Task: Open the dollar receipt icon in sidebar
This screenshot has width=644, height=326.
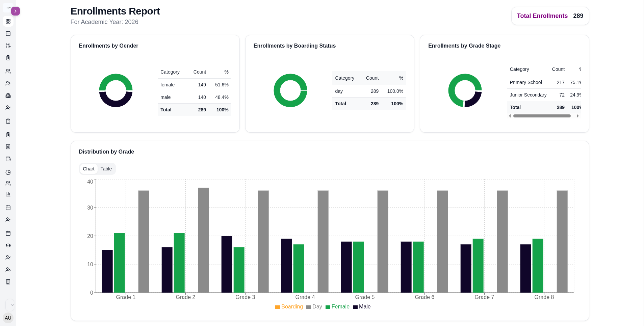Action: (8, 147)
